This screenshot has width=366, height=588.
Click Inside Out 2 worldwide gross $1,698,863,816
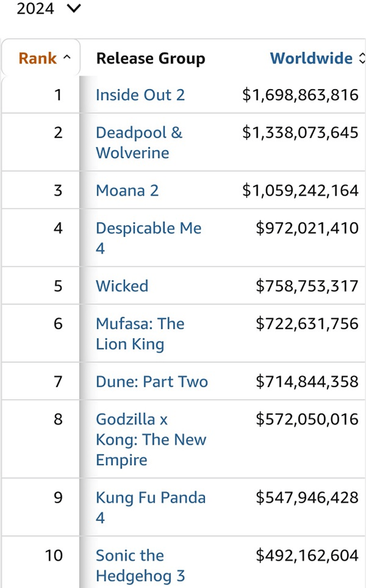pyautogui.click(x=300, y=95)
